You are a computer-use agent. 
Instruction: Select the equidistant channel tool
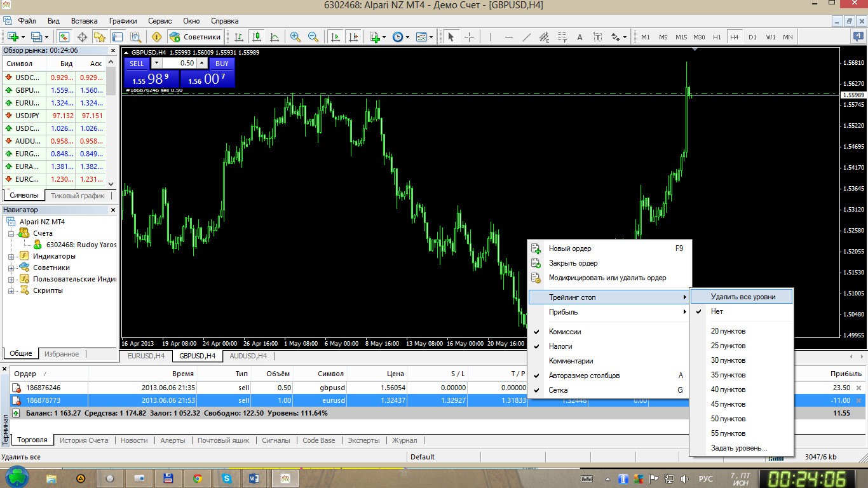[x=544, y=37]
